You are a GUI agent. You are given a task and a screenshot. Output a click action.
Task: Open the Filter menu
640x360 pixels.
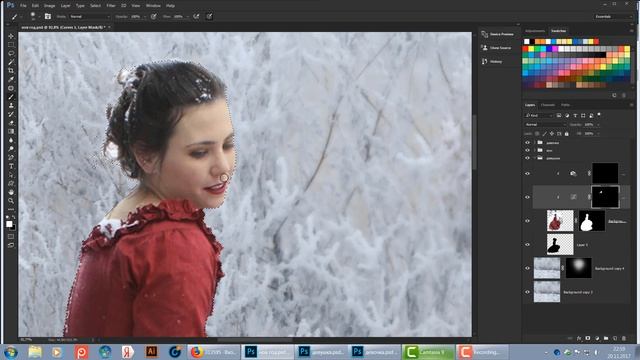[x=111, y=6]
